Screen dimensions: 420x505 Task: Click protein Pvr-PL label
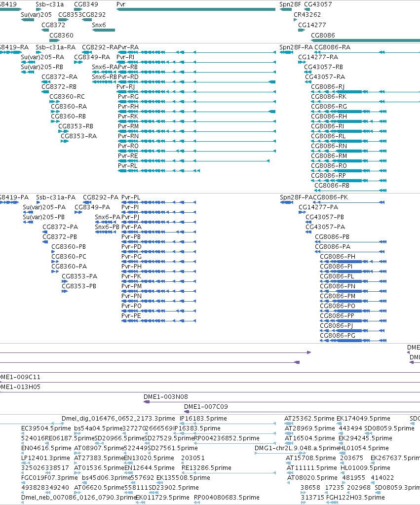[x=131, y=197]
